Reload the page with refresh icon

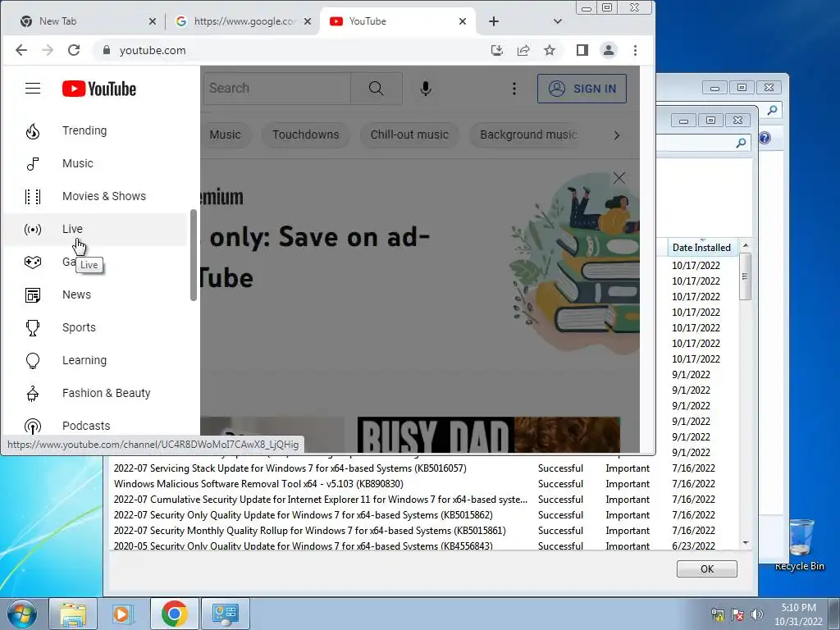[73, 50]
